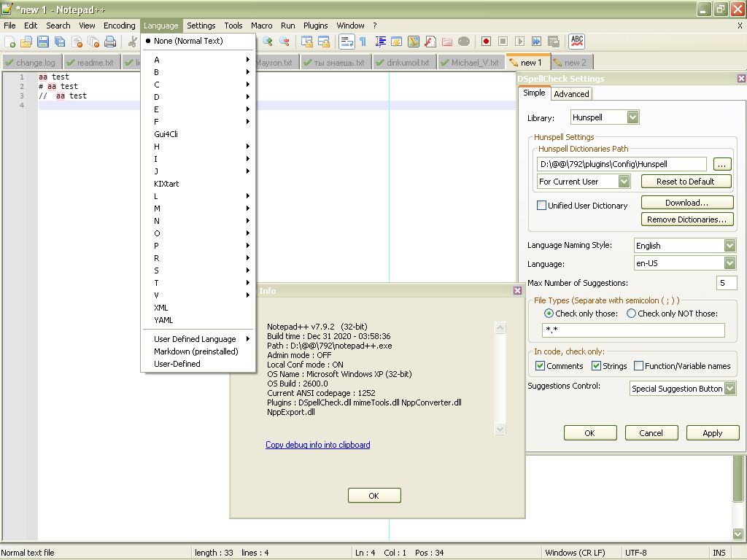
Task: Click the Zoom Out toolbar icon
Action: (285, 42)
